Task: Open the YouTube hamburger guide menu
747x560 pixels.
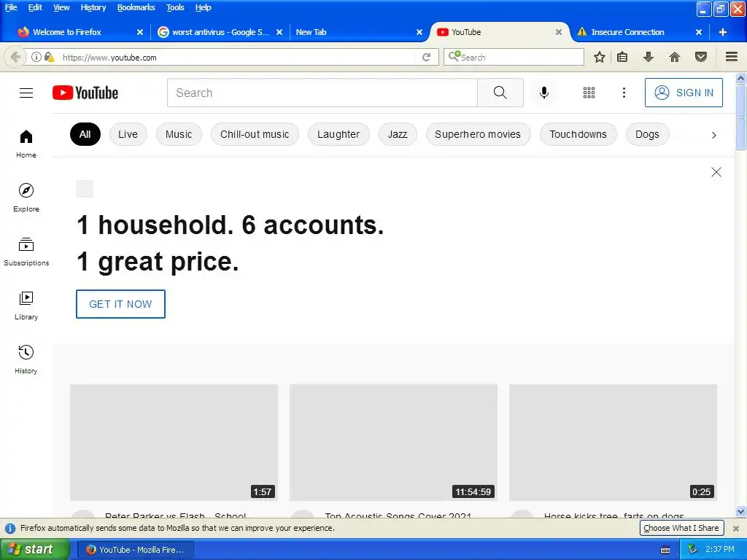Action: (26, 93)
